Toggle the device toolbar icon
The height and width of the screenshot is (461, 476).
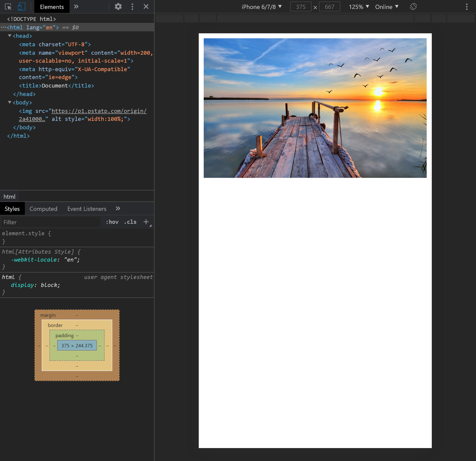pyautogui.click(x=22, y=7)
